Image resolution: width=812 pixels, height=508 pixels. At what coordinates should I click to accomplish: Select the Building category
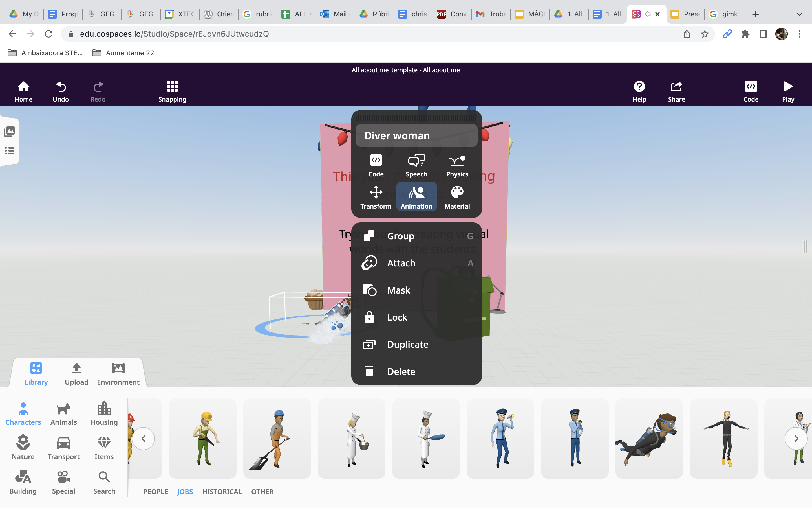(x=23, y=483)
